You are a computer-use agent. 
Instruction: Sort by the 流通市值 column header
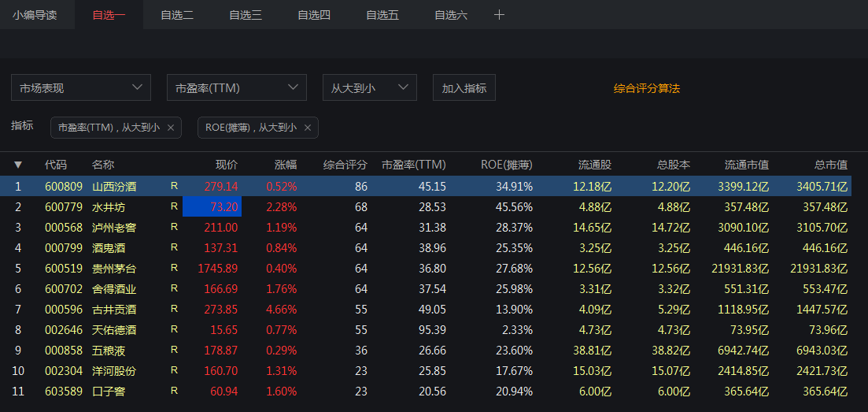(x=747, y=165)
